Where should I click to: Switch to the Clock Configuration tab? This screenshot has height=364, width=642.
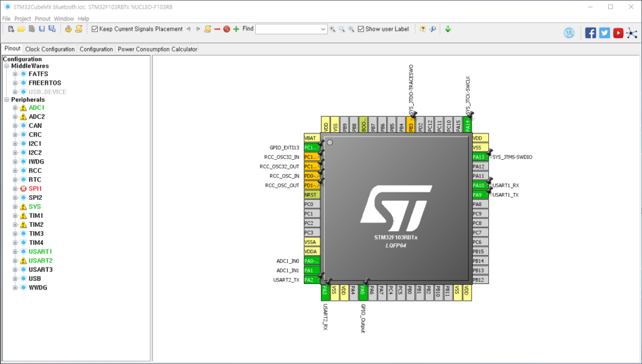click(50, 49)
